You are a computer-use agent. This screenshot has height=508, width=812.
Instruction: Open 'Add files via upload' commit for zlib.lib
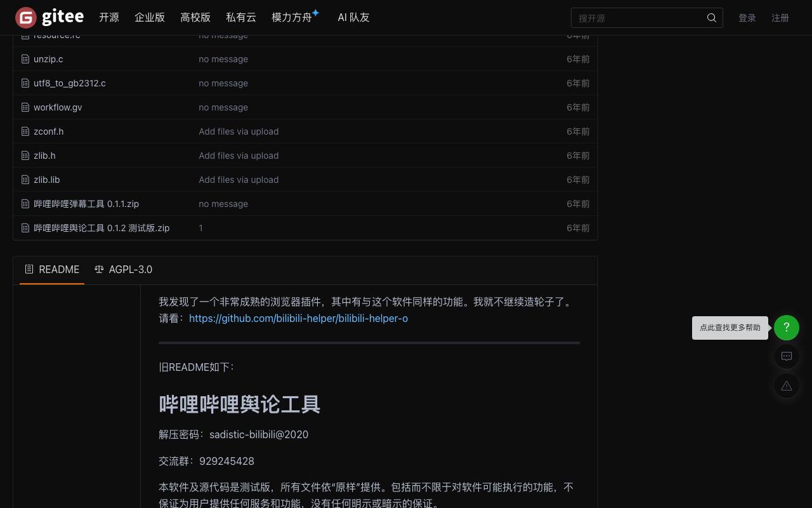point(239,180)
